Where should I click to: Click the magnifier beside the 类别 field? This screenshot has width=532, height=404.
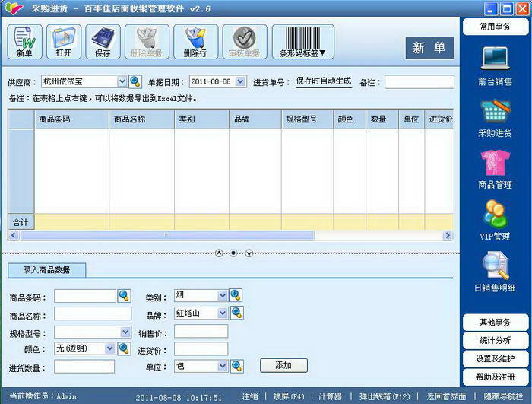236,295
